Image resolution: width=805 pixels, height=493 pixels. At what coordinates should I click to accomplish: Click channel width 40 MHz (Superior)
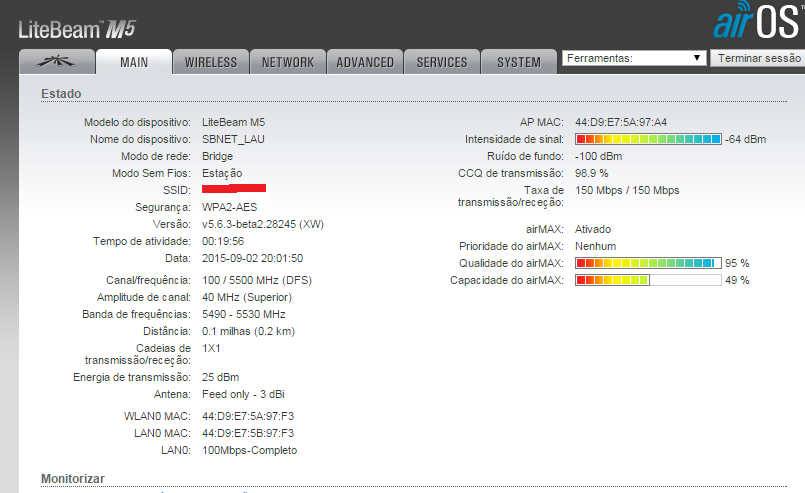(247, 297)
